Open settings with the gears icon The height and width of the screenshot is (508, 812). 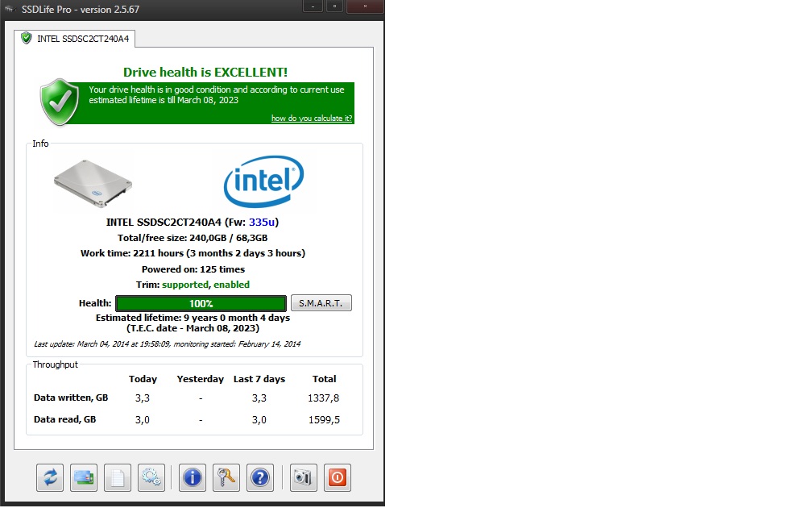coord(151,477)
